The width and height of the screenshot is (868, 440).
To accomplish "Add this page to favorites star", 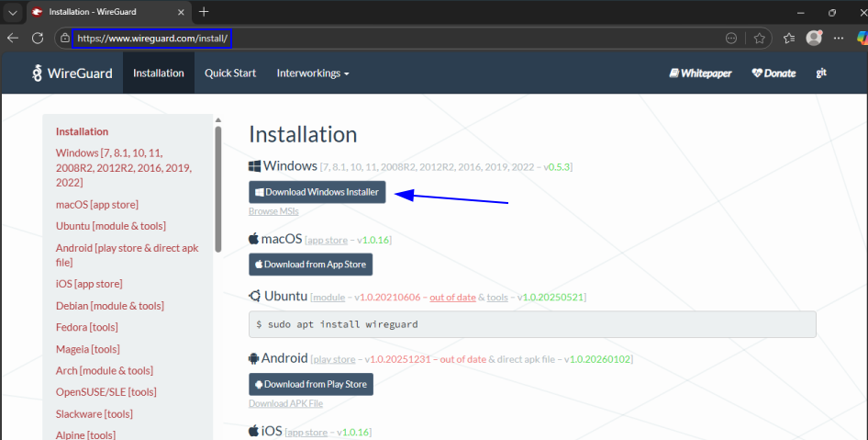I will pos(760,39).
